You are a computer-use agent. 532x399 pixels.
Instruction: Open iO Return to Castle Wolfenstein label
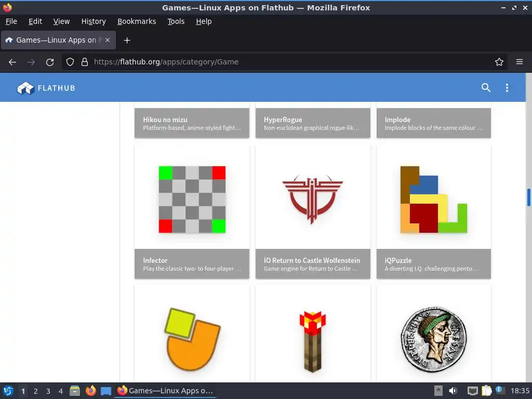tap(312, 260)
